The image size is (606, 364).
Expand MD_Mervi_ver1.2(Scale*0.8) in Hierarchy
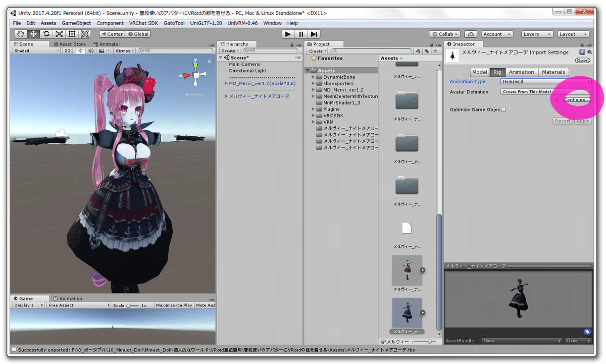click(x=225, y=83)
